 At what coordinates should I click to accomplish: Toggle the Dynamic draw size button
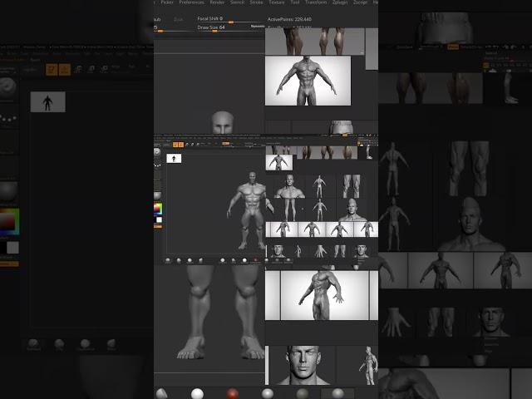click(258, 27)
